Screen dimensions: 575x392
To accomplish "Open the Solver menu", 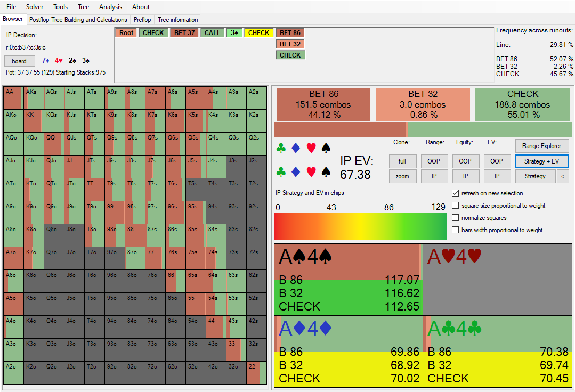I will pos(35,7).
